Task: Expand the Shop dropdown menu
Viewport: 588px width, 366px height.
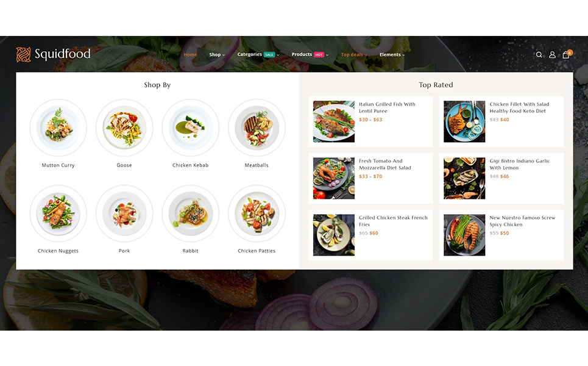Action: [217, 55]
